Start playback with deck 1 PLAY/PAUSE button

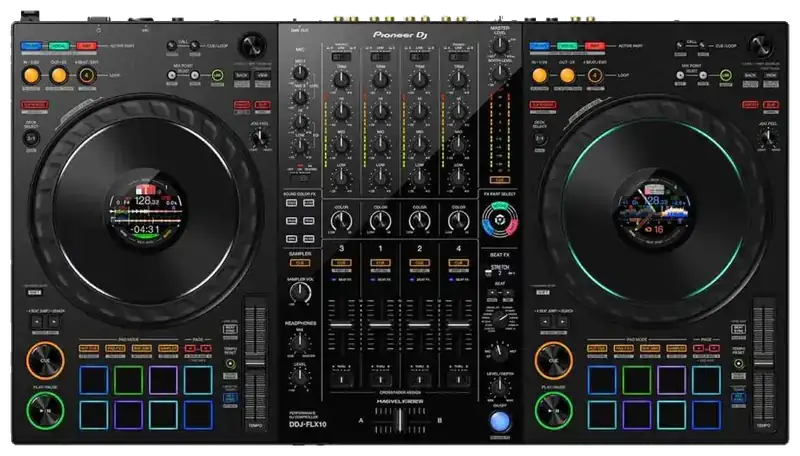point(45,410)
